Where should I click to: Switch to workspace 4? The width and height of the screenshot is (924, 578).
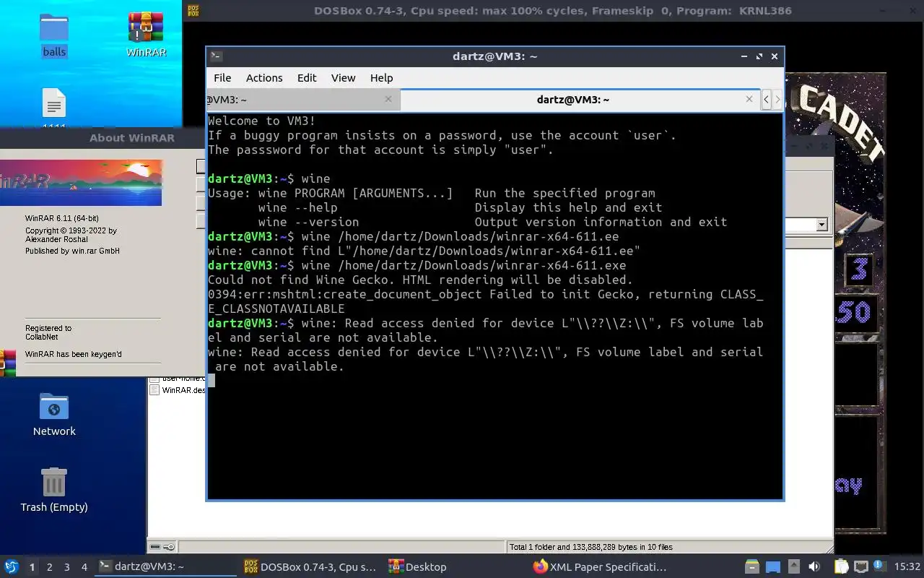pos(84,567)
